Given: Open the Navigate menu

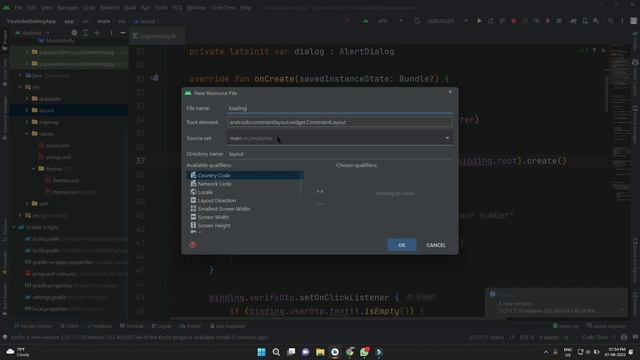Looking at the screenshot, I should tap(68, 7).
